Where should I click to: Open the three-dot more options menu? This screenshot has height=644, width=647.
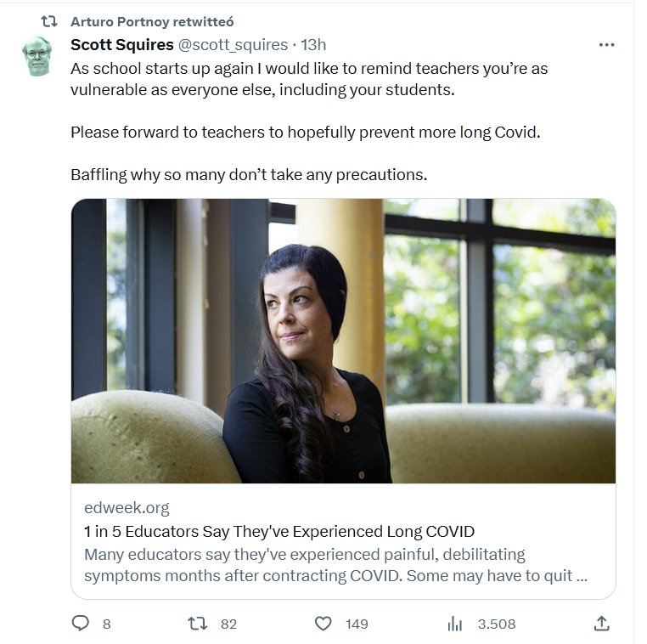pyautogui.click(x=606, y=45)
